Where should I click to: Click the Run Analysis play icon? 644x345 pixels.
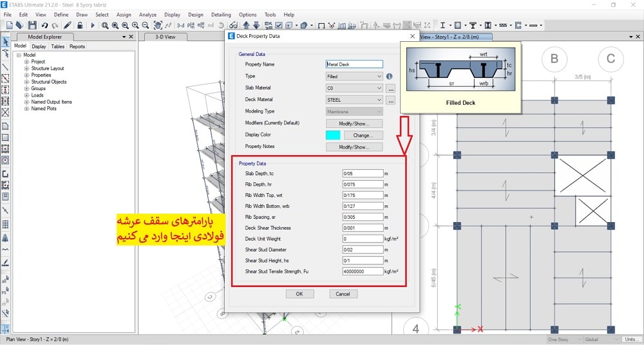pos(92,26)
